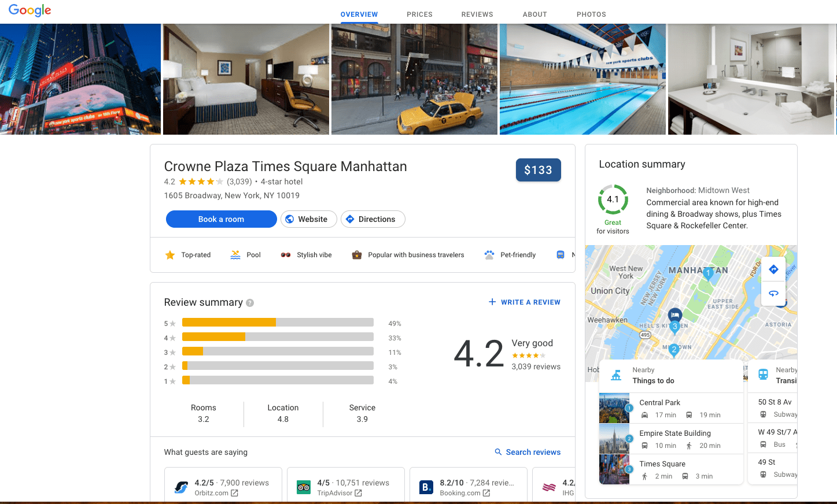Viewport: 837px width, 504px height.
Task: Open TripAdvisor reviews card
Action: (x=346, y=485)
